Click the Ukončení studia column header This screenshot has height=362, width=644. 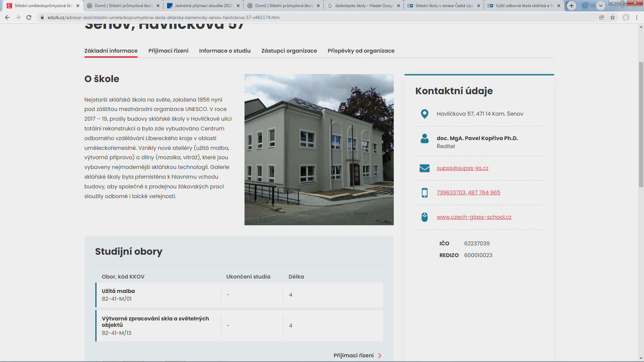248,277
